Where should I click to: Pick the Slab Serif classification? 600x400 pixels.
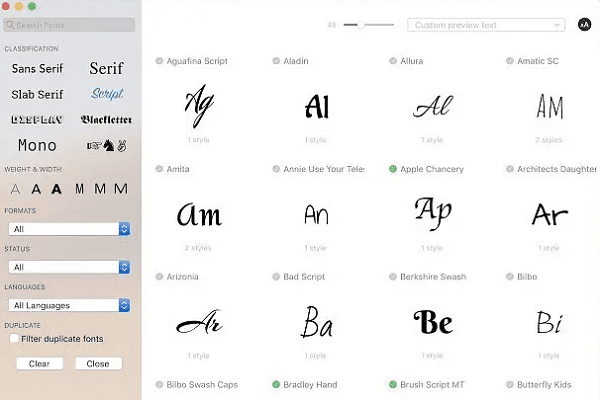point(35,94)
